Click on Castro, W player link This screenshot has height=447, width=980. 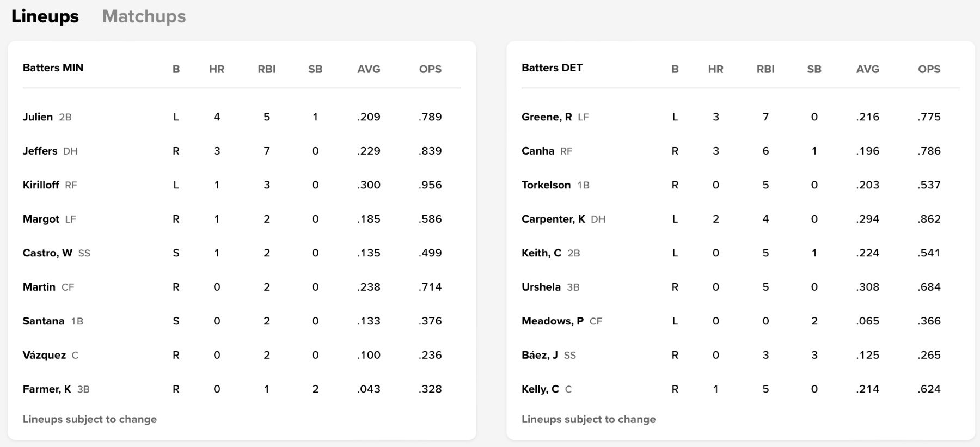[47, 253]
